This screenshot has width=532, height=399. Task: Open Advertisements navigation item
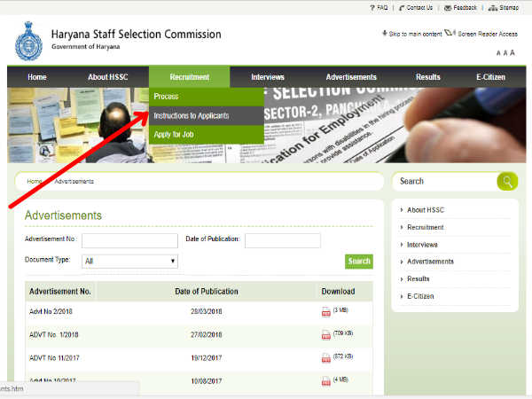coord(351,77)
